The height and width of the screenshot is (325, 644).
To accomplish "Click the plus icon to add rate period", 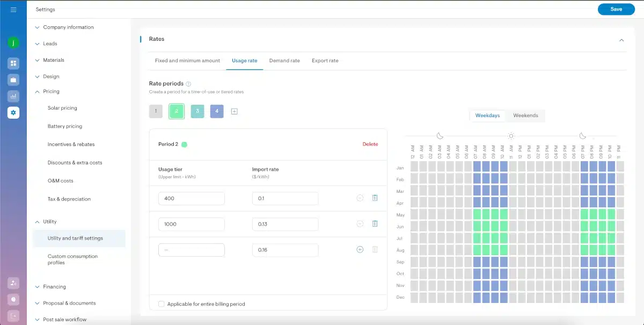I will click(x=235, y=111).
